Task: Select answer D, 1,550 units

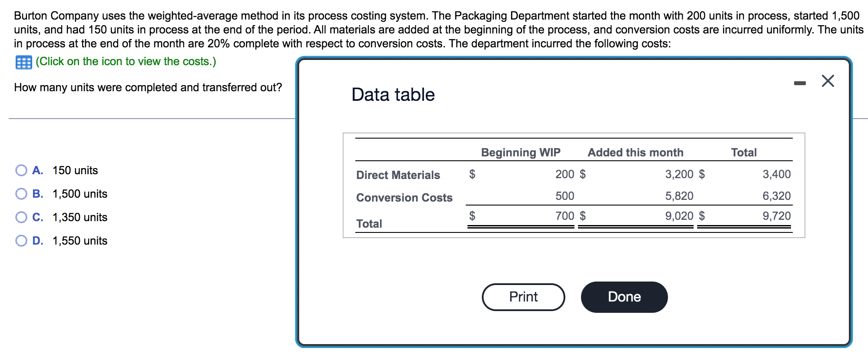Action: (20, 241)
